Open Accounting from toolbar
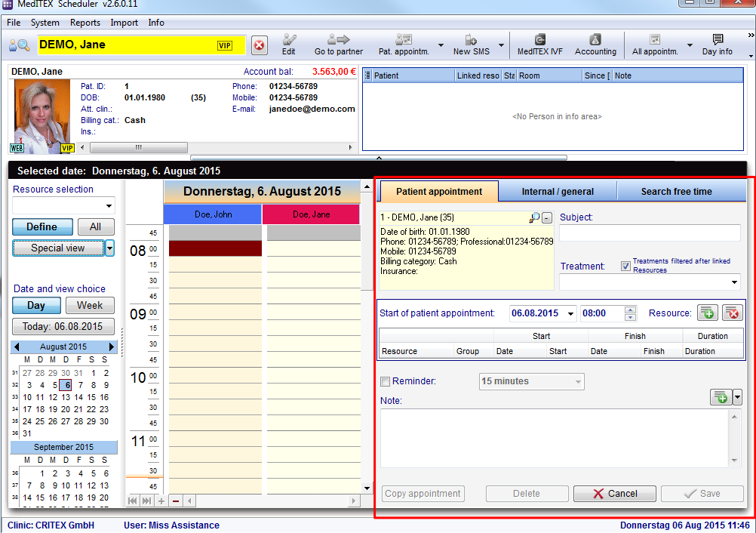 (x=595, y=45)
